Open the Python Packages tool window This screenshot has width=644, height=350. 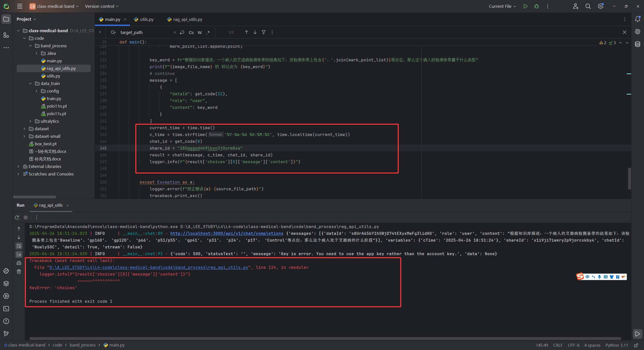6,284
